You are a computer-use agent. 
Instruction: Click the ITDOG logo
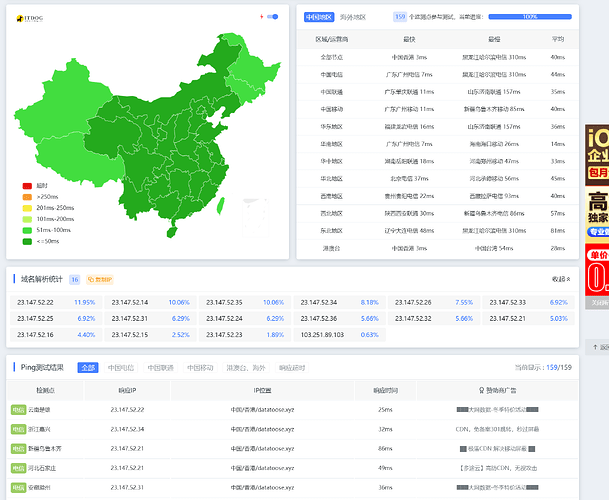(x=30, y=18)
